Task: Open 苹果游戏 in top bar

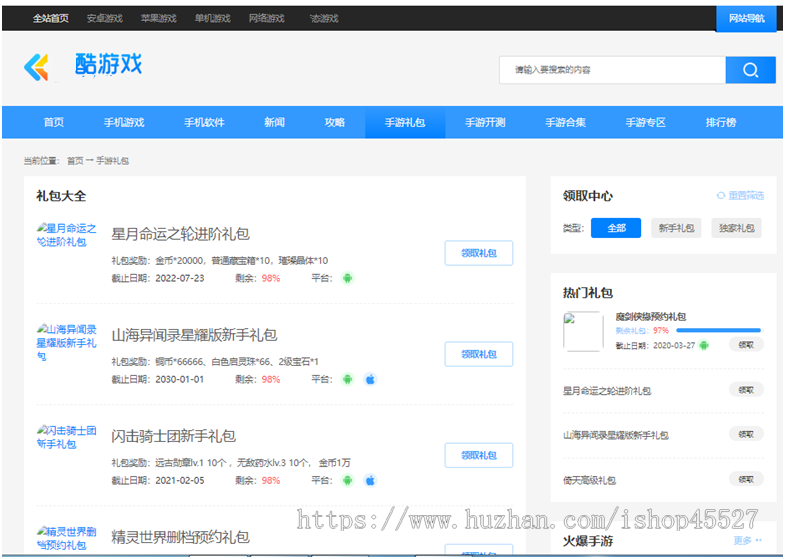Action: coord(159,19)
